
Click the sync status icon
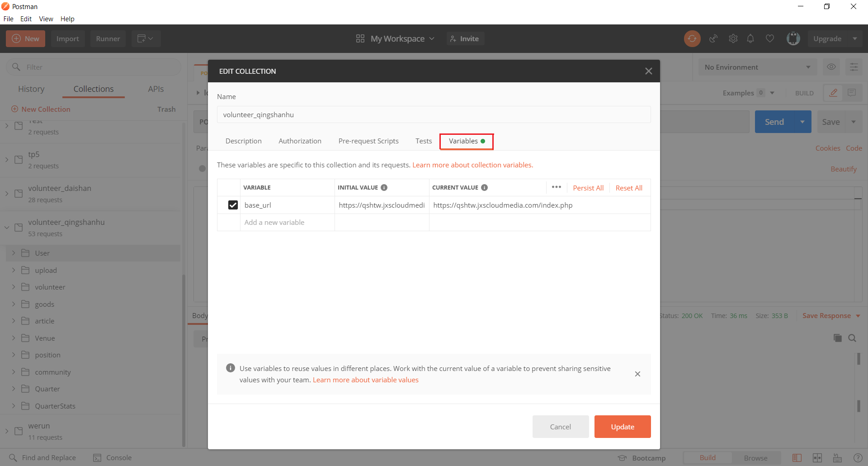pos(692,39)
